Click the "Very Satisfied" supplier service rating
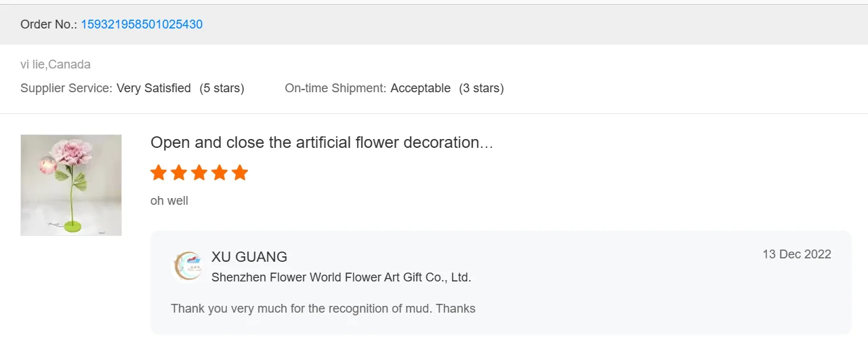This screenshot has width=868, height=354. point(154,88)
